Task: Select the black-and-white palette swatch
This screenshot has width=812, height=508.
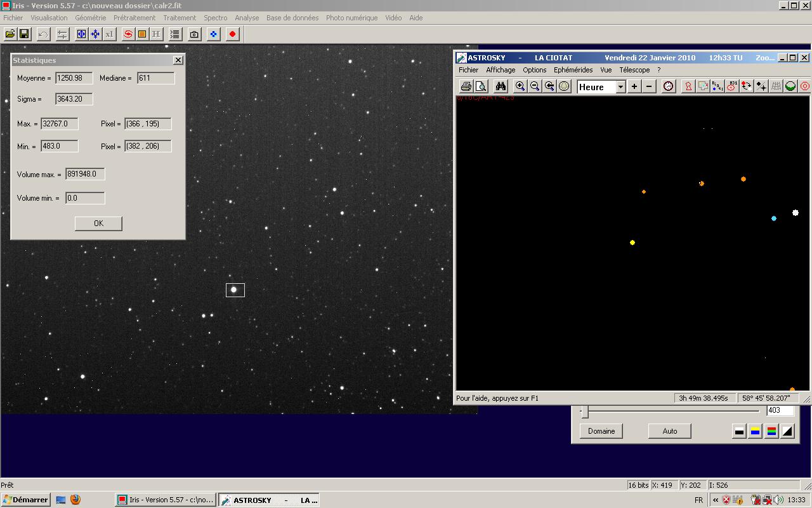Action: (739, 432)
